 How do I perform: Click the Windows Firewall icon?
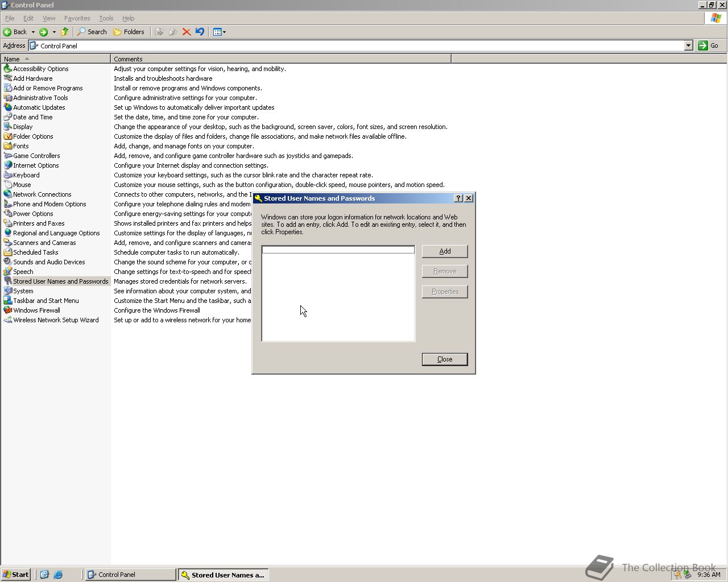7,310
